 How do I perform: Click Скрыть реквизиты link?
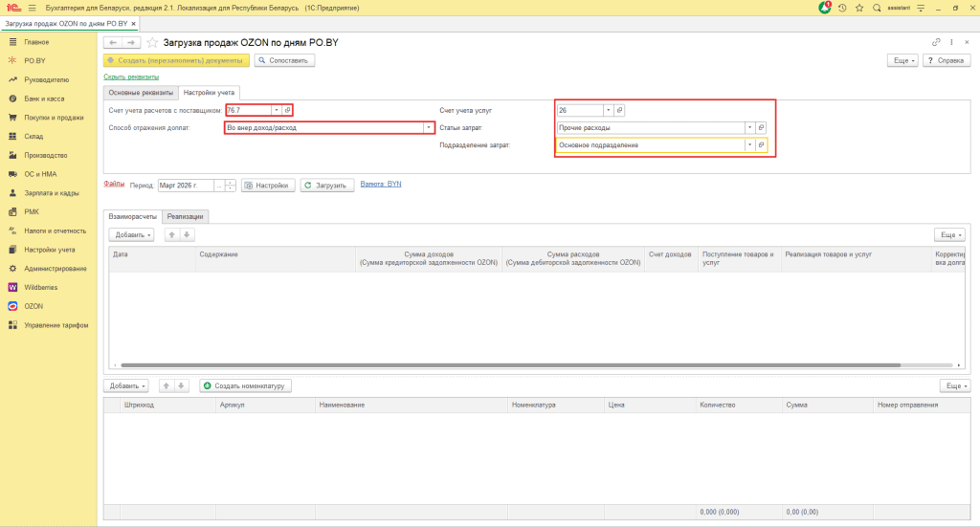131,77
